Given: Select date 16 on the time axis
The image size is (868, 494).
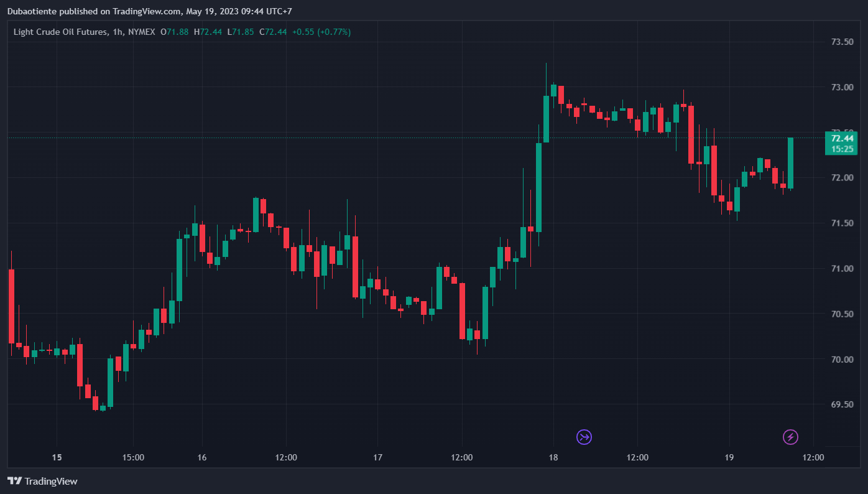Looking at the screenshot, I should point(201,457).
